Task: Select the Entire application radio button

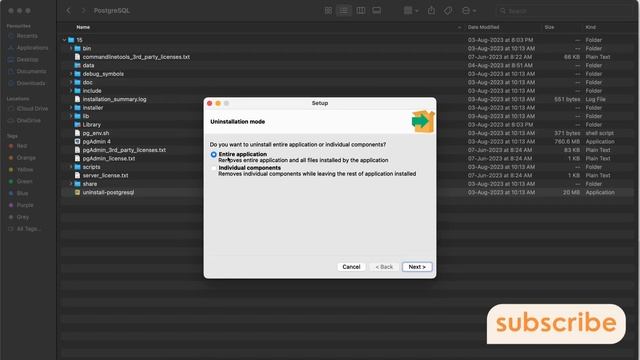Action: [x=213, y=155]
